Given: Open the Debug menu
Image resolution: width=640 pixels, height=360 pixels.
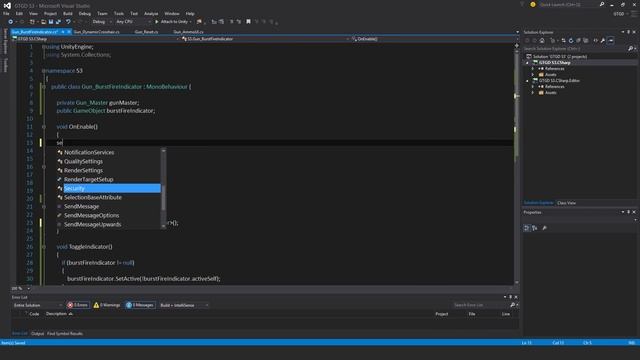Looking at the screenshot, I should coord(85,13).
